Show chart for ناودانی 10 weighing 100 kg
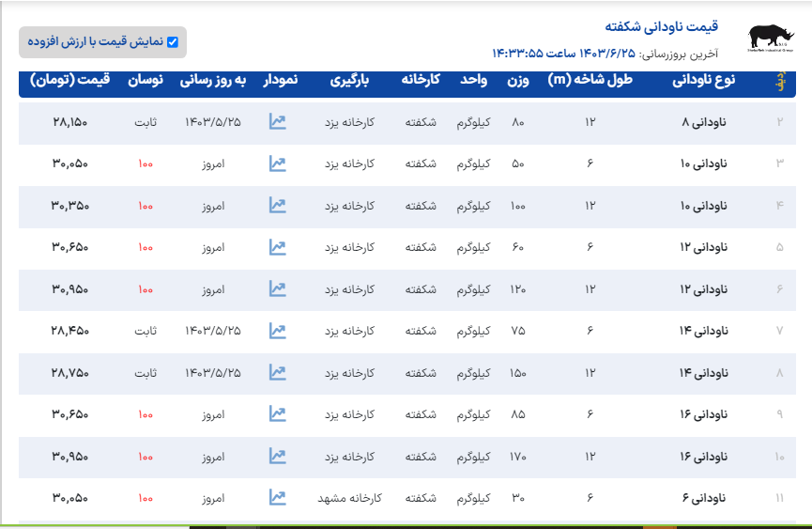Viewport: 812px width, 529px height. pyautogui.click(x=277, y=205)
